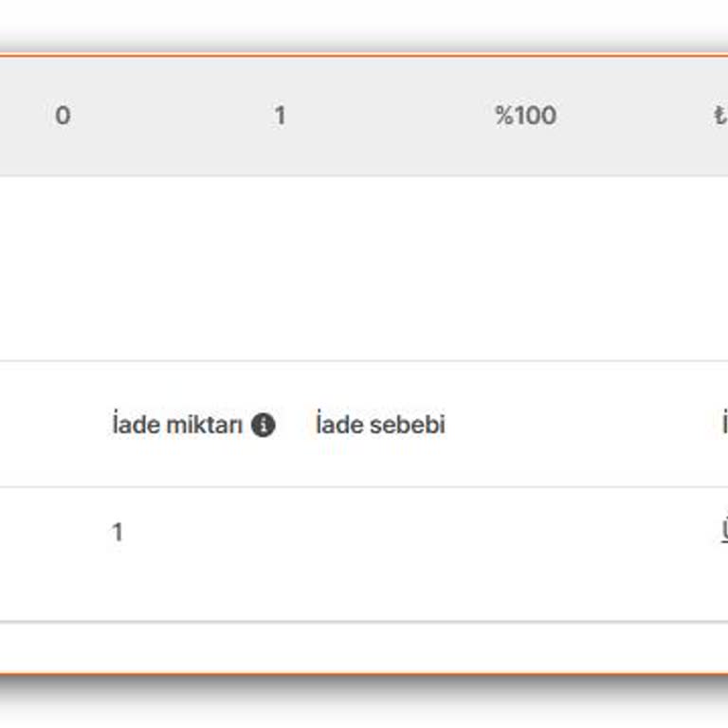Click the gray row space between 1 and %100
Viewport: 728px width, 728px height.
point(390,115)
